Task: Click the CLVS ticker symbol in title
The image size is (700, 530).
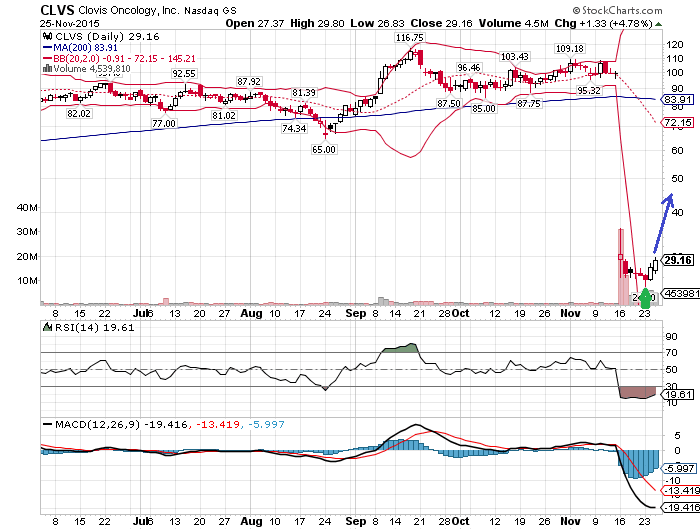Action: [x=57, y=10]
